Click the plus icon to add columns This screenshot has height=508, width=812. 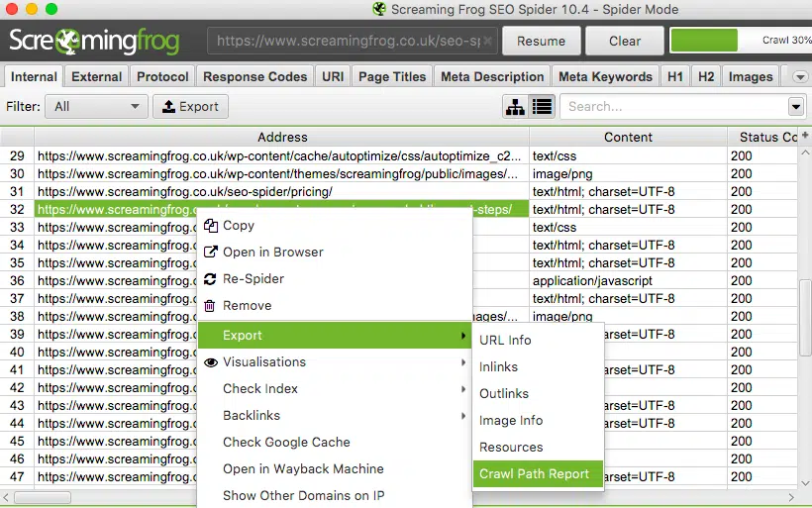[805, 135]
